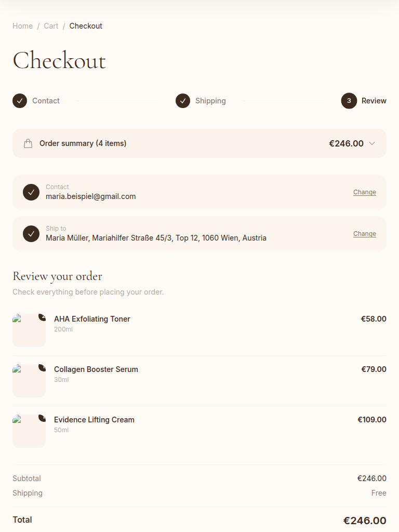Image resolution: width=399 pixels, height=532 pixels.
Task: Click quantity badge on AHA Exfoliating Toner
Action: click(x=43, y=317)
